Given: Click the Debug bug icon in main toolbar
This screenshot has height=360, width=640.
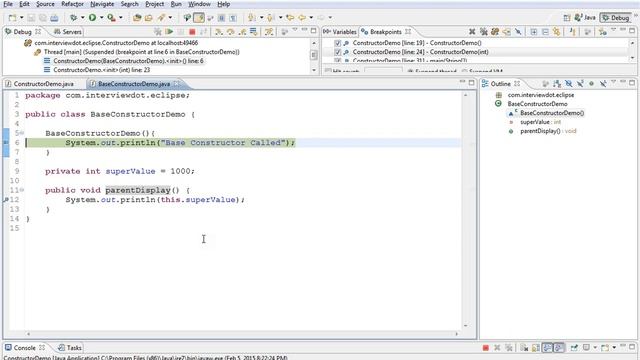Looking at the screenshot, I should (x=73, y=18).
